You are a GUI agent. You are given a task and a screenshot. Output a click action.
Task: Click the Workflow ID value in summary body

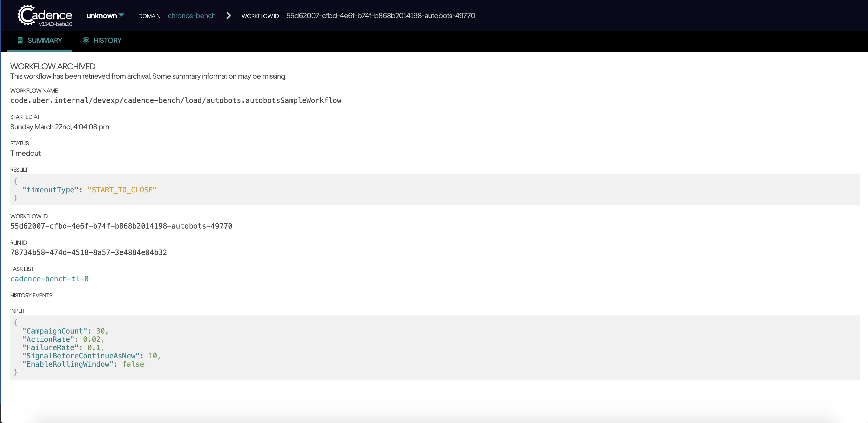[x=121, y=226]
